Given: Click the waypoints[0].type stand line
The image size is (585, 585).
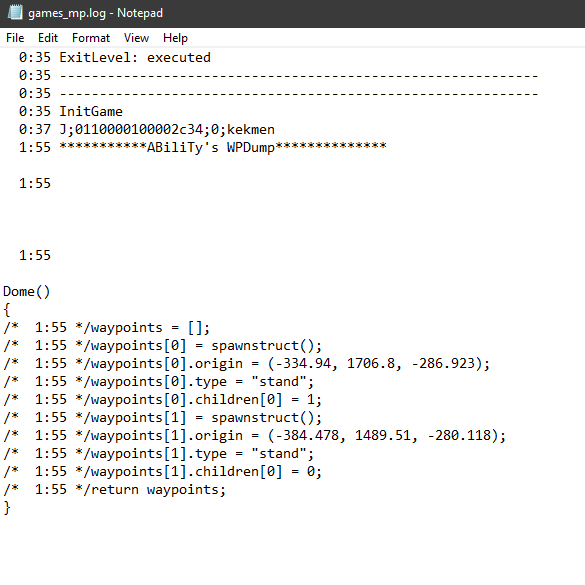Looking at the screenshot, I should (159, 381).
